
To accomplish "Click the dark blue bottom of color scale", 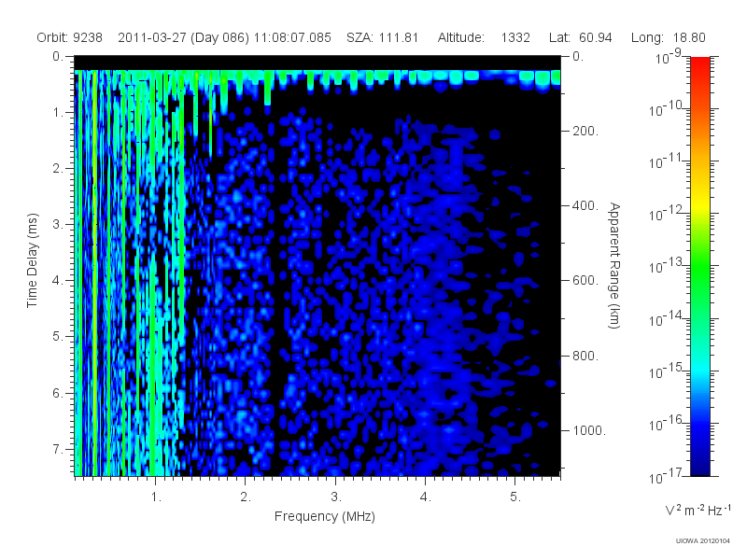I will coord(699,467).
